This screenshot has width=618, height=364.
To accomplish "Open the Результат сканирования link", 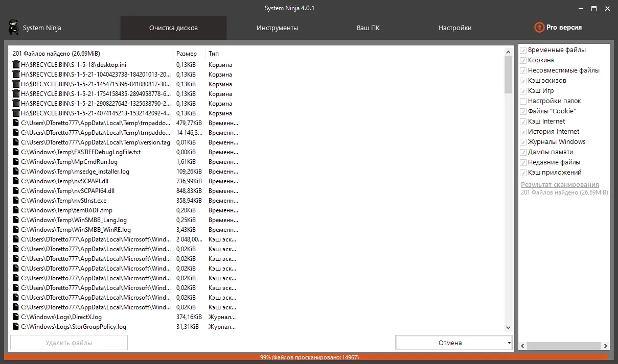I will click(x=560, y=185).
